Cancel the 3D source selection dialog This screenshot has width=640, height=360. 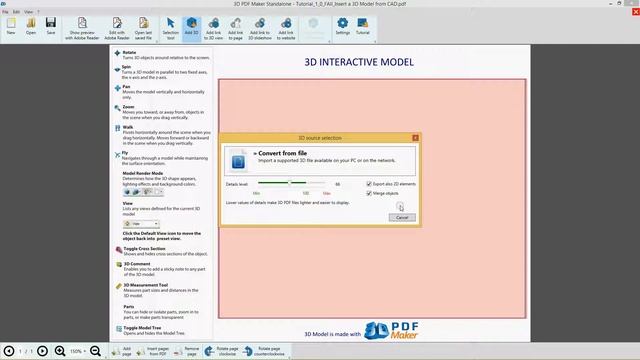pos(402,218)
